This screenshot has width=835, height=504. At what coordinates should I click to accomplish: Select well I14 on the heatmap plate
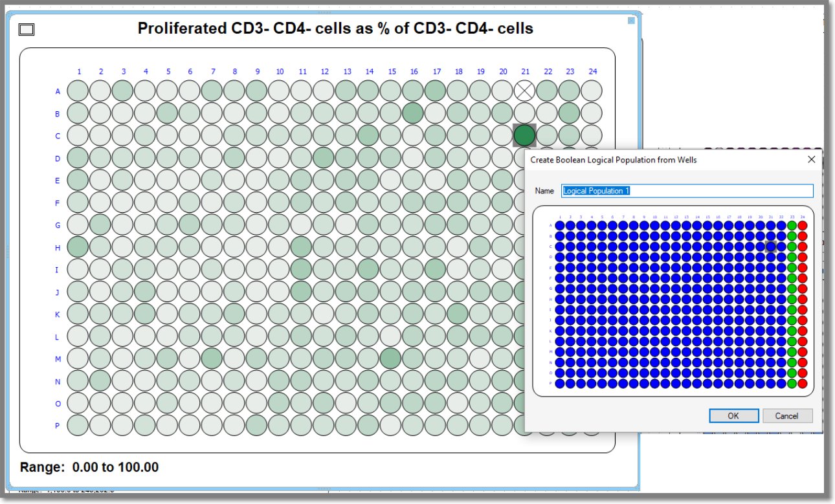tap(368, 270)
